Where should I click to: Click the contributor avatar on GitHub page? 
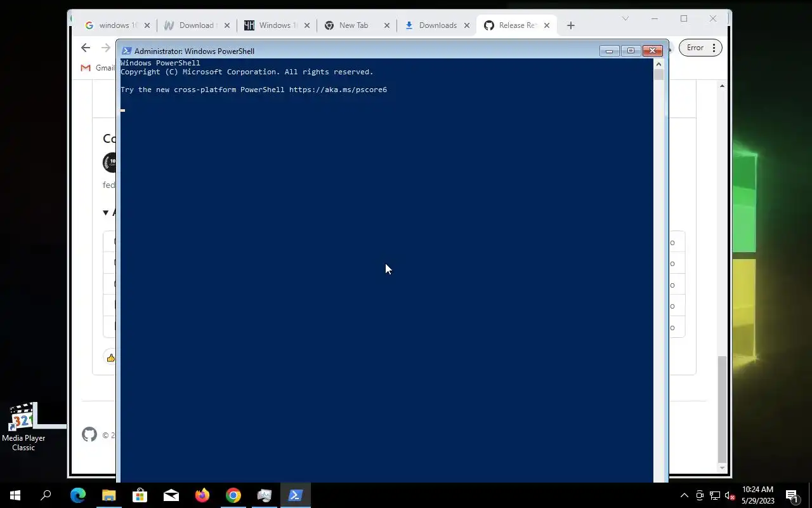point(110,163)
